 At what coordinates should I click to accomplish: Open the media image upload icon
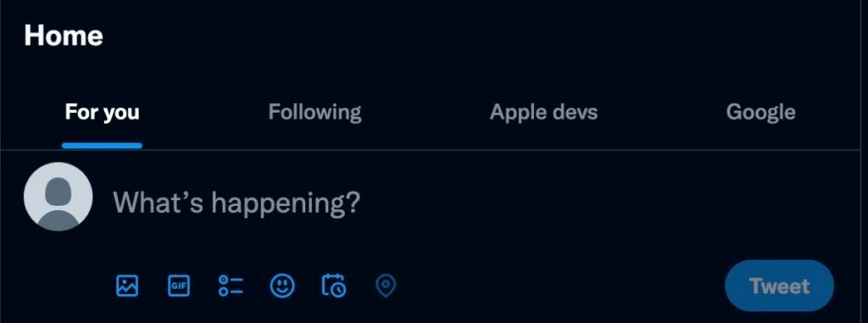(127, 286)
